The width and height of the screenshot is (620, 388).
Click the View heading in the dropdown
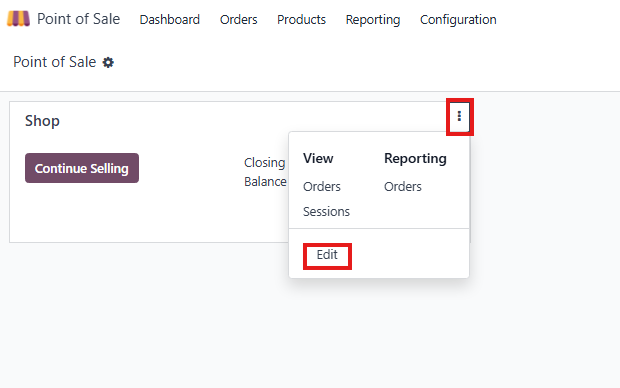coord(318,158)
